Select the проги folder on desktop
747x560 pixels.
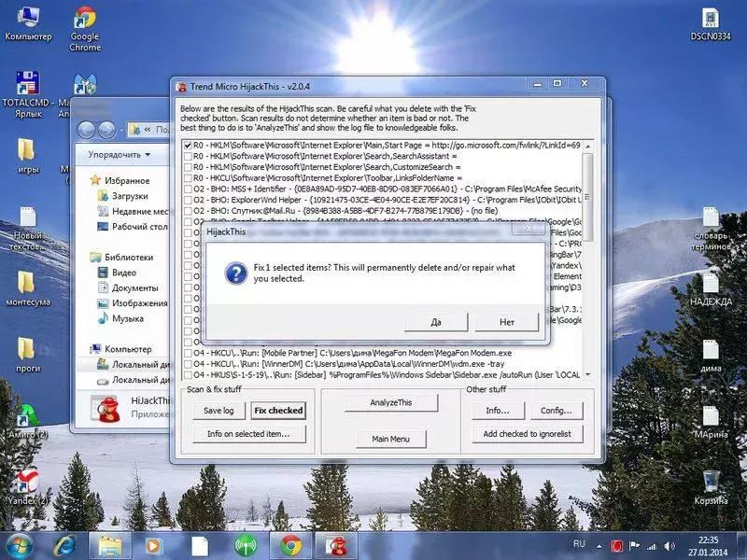tap(27, 355)
